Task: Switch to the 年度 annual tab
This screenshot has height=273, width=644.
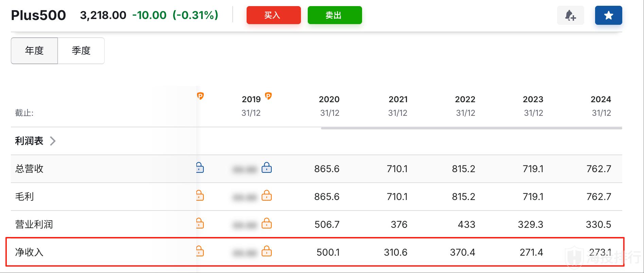Action: pos(34,51)
